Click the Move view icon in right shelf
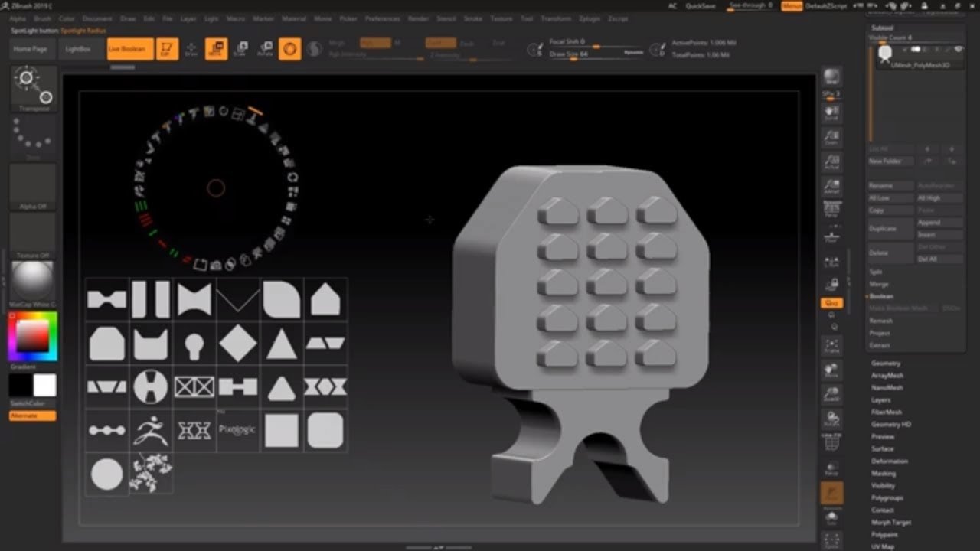980x551 pixels. 831,370
